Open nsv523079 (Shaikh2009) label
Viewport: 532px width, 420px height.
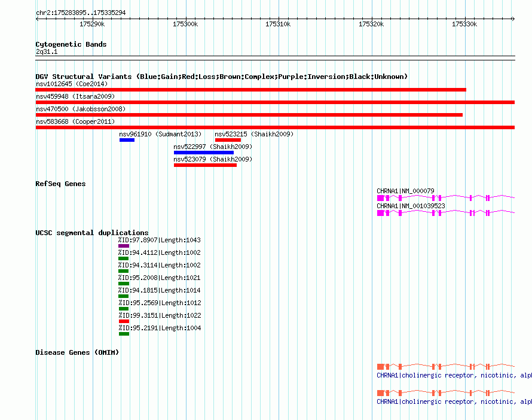point(213,159)
